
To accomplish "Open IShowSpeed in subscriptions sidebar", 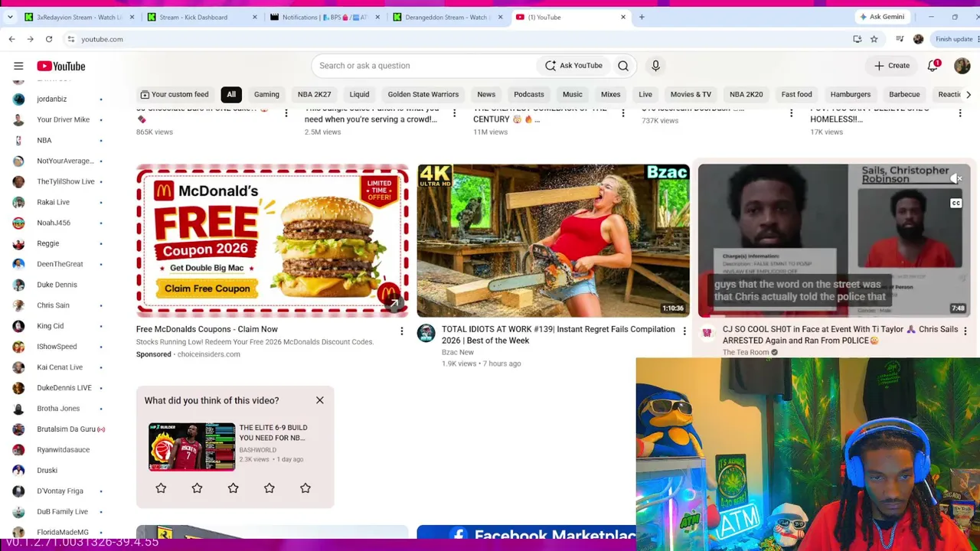I will pos(57,347).
